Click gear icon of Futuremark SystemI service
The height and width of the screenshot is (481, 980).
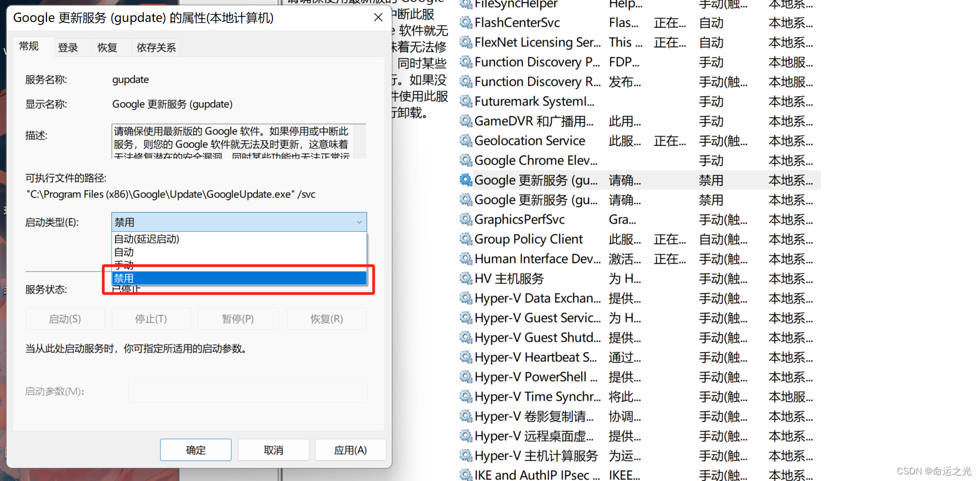pos(465,102)
